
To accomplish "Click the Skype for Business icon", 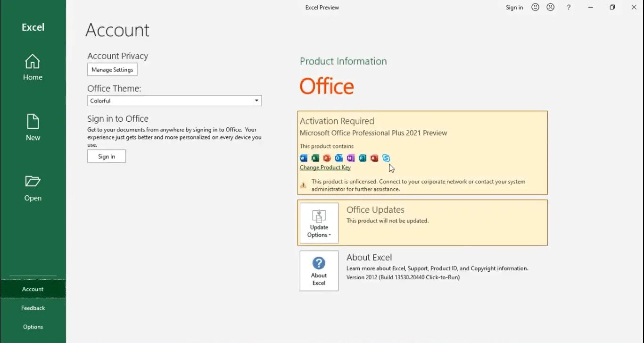I will pyautogui.click(x=386, y=158).
